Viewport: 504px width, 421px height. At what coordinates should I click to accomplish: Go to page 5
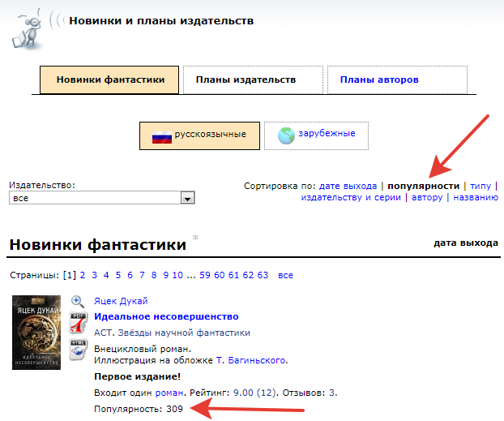click(x=118, y=275)
